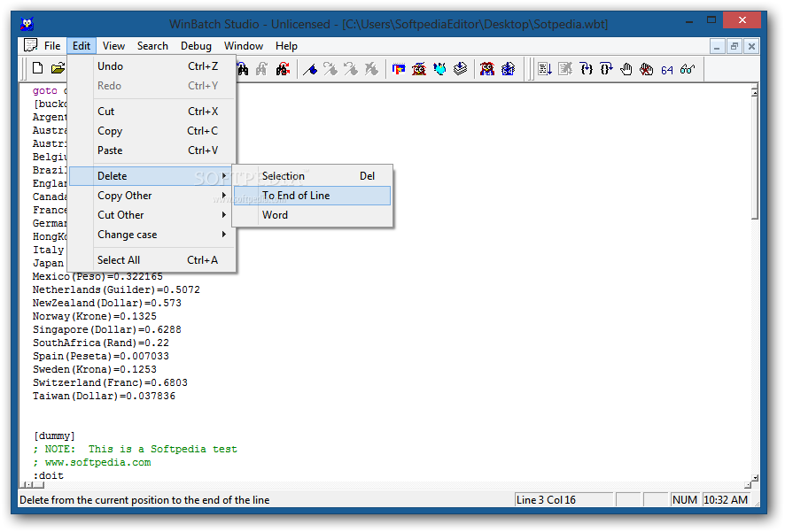This screenshot has width=785, height=532.
Task: Close the open Edit menu
Action: (x=82, y=46)
